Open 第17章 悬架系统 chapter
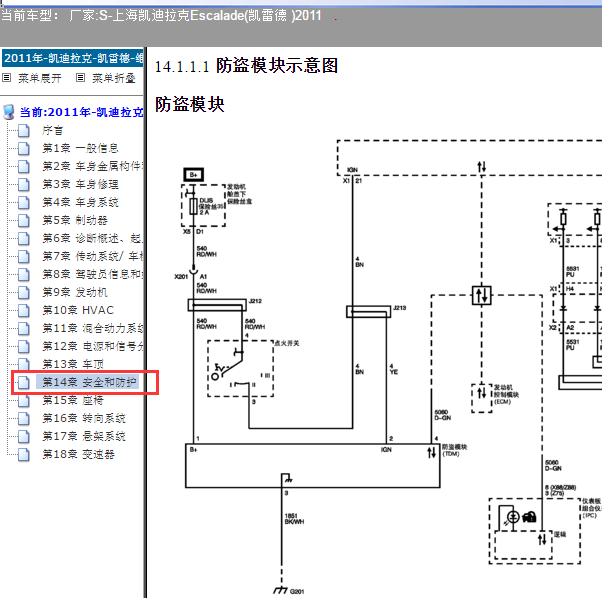602x598 pixels. pos(84,437)
